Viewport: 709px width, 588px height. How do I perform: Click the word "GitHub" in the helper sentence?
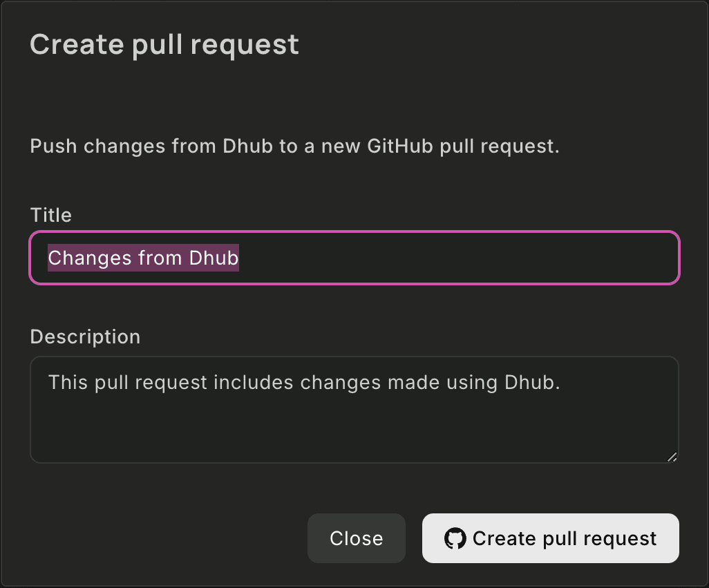pyautogui.click(x=401, y=146)
